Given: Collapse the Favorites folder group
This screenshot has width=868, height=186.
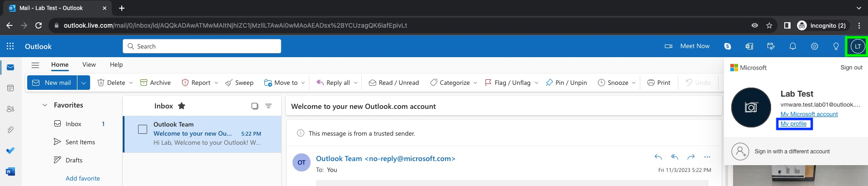Looking at the screenshot, I should [45, 105].
